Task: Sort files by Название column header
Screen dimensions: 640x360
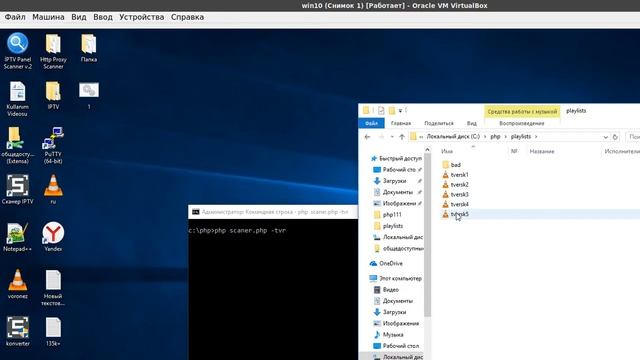Action: (x=542, y=151)
